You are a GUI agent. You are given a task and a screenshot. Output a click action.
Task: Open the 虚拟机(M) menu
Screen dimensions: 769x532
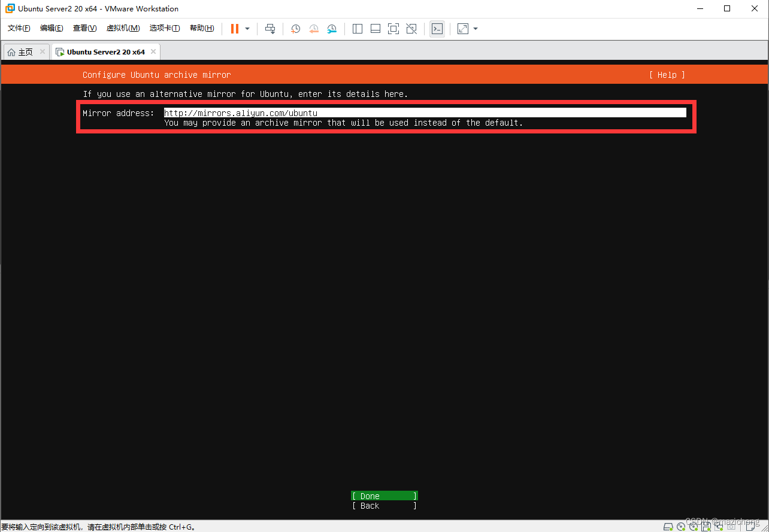123,28
